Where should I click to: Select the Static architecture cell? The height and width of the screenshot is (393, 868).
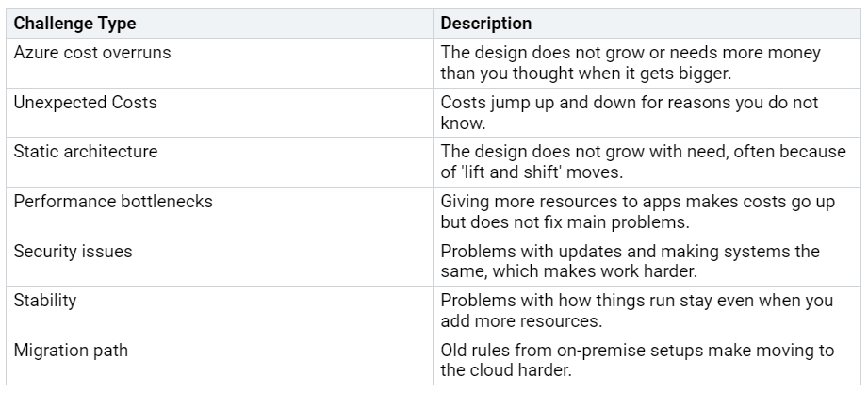(220, 162)
